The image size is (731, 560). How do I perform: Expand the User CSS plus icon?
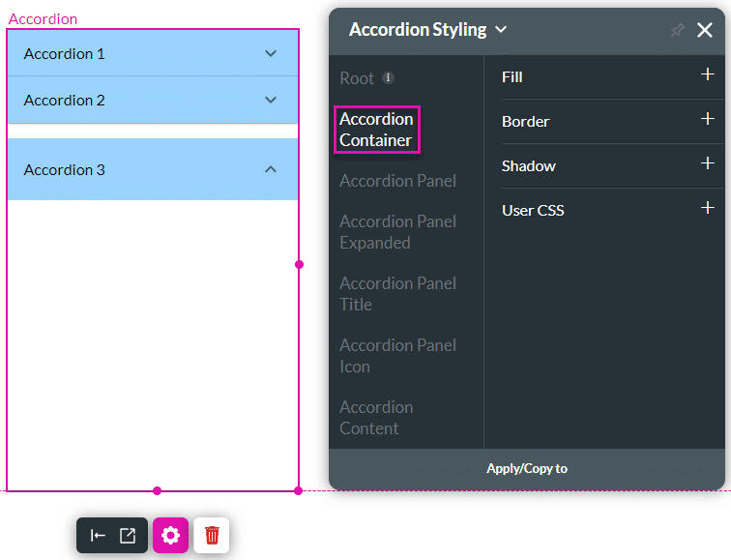[x=707, y=208]
